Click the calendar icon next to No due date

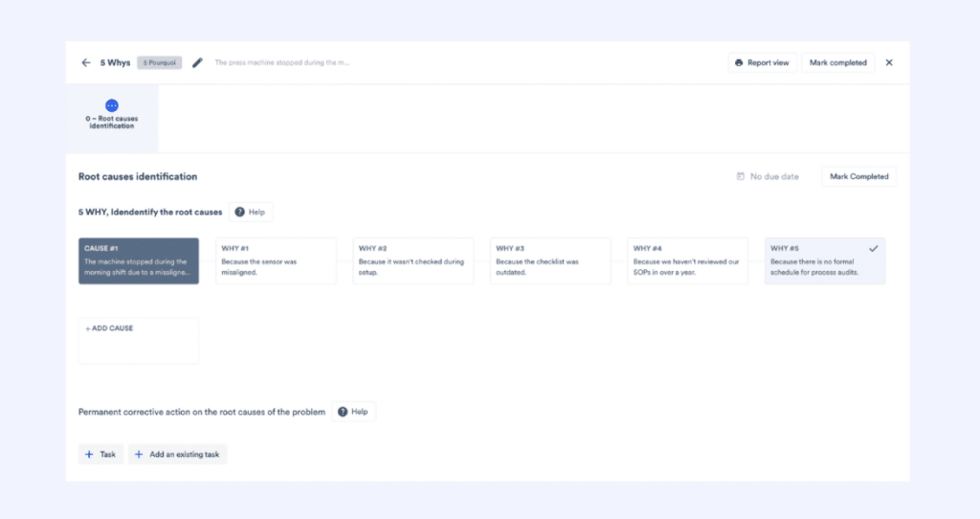[x=740, y=176]
